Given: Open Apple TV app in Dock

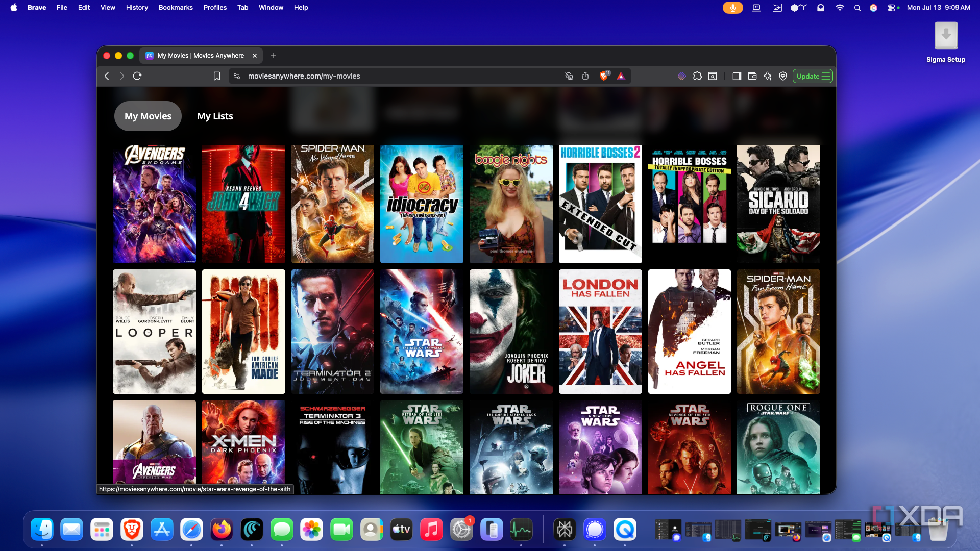Looking at the screenshot, I should (x=401, y=530).
